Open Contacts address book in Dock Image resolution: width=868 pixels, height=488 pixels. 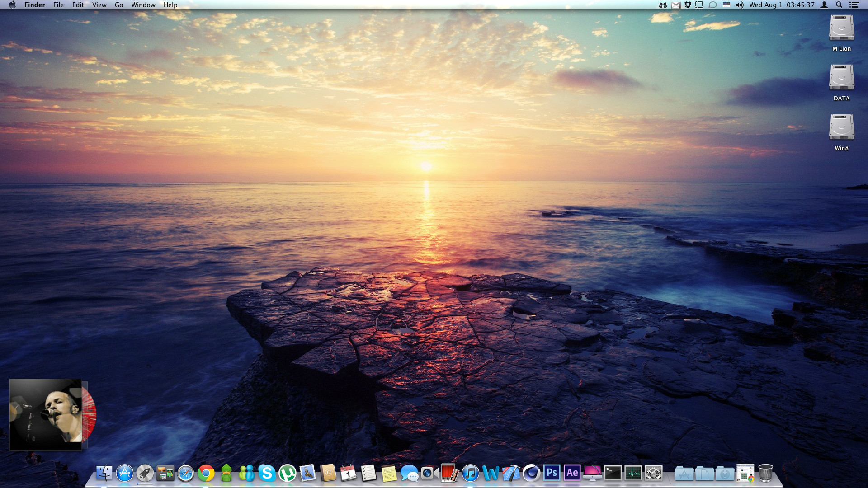pos(328,473)
